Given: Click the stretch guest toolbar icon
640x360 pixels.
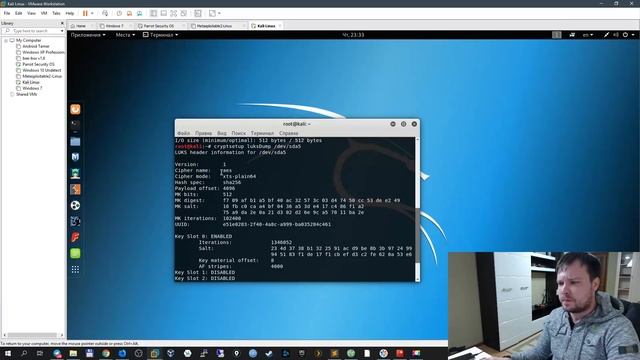Looking at the screenshot, I should [x=212, y=13].
